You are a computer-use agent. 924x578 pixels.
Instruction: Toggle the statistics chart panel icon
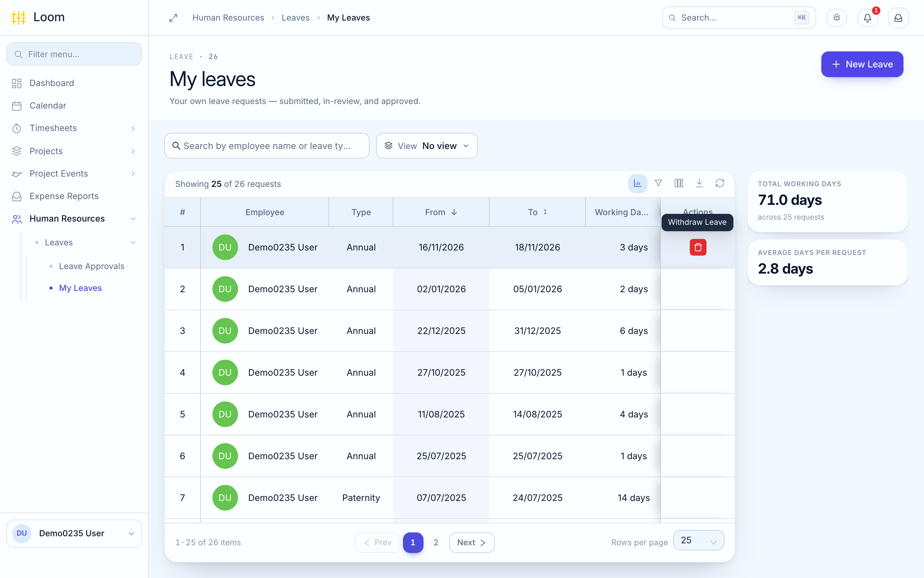637,183
